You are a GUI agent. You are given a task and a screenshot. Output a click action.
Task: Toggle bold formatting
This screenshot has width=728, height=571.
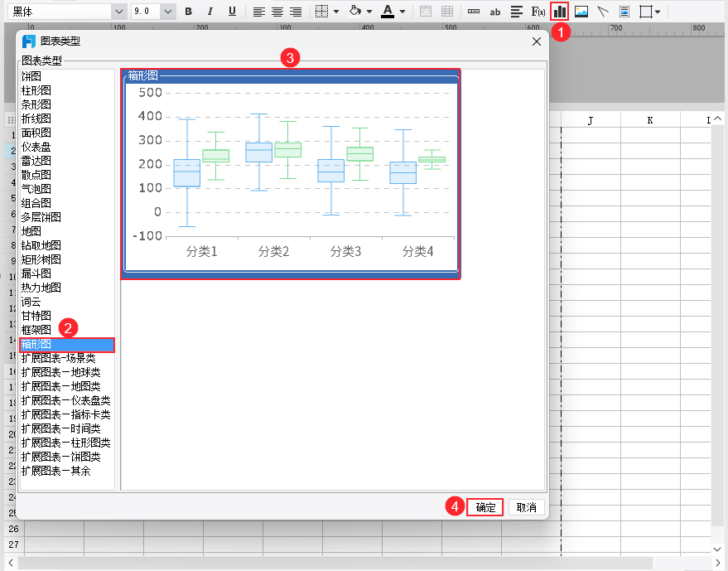point(189,12)
